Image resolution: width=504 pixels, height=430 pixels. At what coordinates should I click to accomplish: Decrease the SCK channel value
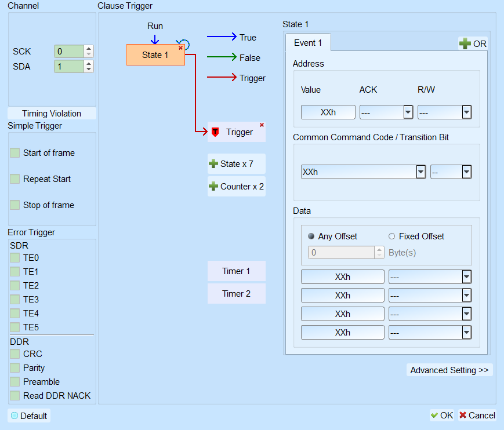89,54
